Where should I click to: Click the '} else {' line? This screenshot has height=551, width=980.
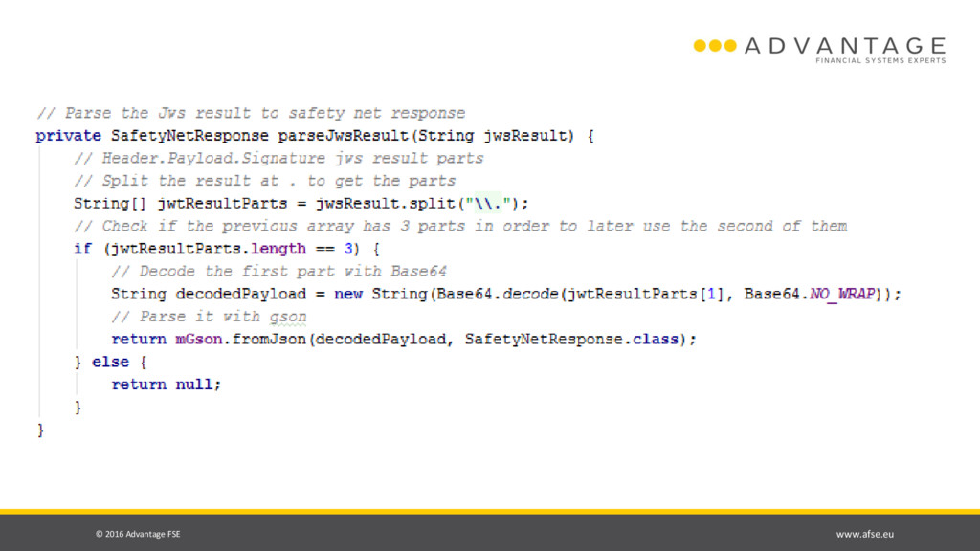point(111,363)
